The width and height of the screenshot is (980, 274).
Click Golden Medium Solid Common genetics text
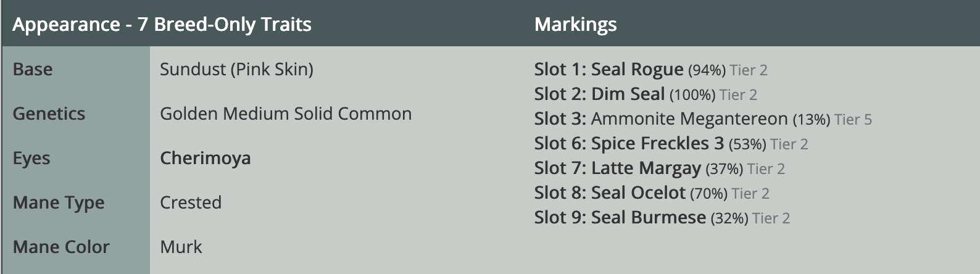pos(286,114)
